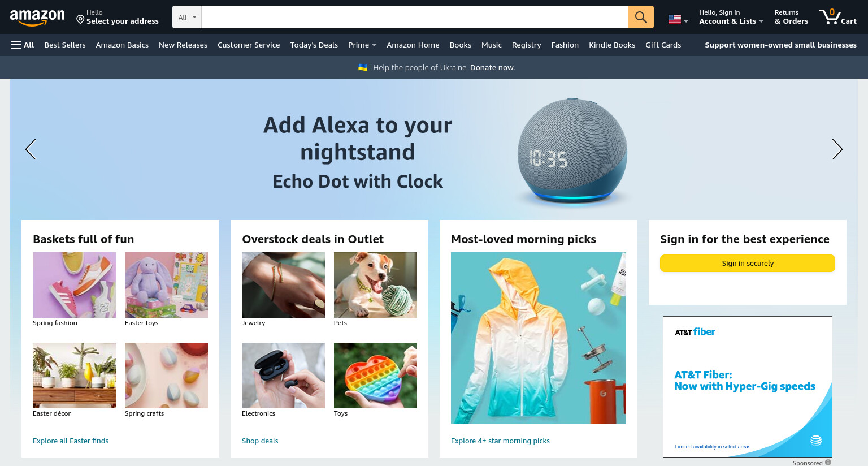Viewport: 868px width, 466px height.
Task: Open the Easter toys thumbnail
Action: 166,285
